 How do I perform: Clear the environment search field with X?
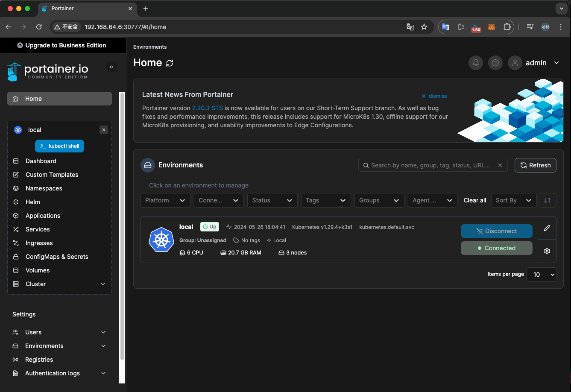[500, 165]
